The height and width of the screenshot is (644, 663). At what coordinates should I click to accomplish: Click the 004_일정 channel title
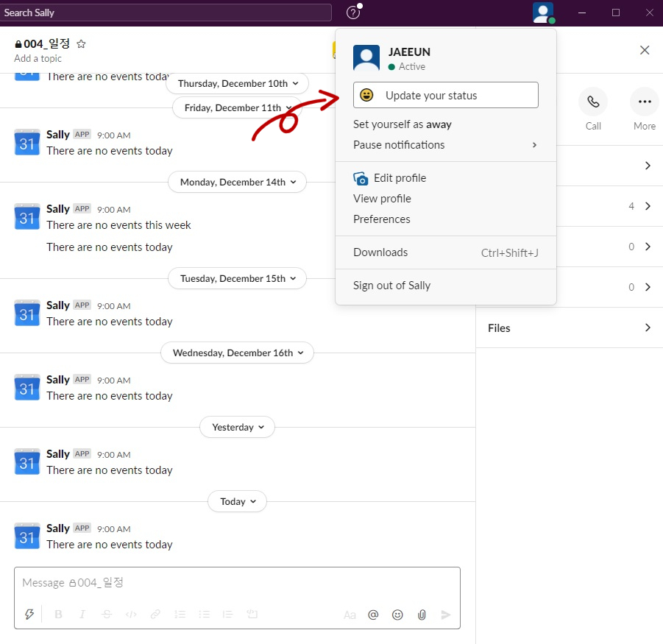[x=43, y=43]
